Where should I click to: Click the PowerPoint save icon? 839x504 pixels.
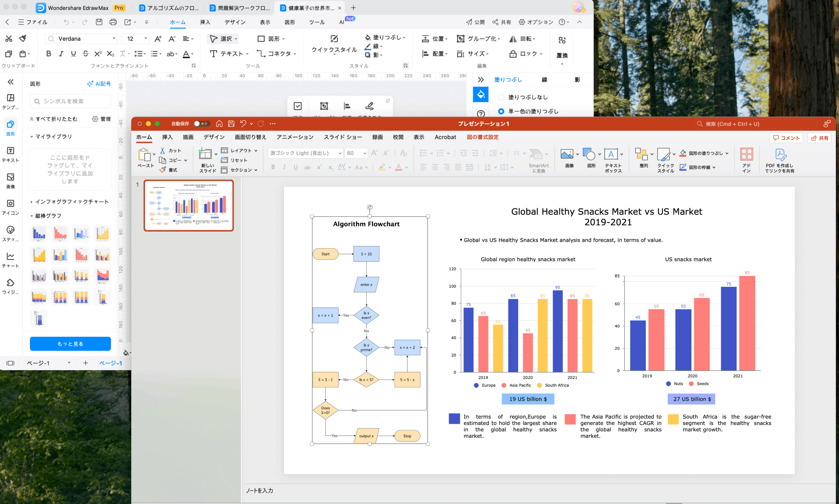tap(231, 123)
